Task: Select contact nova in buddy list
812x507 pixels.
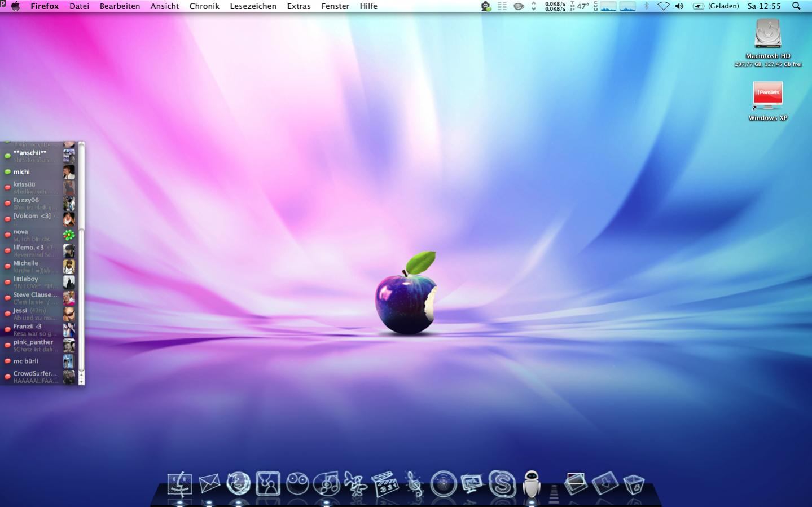Action: point(38,235)
